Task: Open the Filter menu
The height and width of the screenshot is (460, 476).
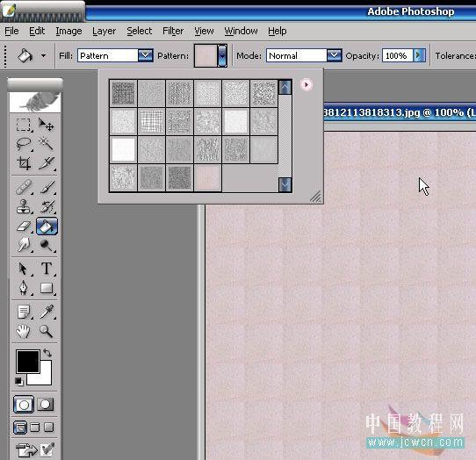Action: pyautogui.click(x=173, y=31)
